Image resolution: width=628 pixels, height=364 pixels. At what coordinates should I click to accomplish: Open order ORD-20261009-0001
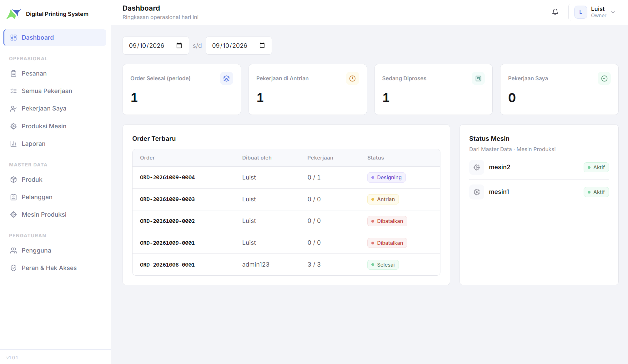point(167,243)
